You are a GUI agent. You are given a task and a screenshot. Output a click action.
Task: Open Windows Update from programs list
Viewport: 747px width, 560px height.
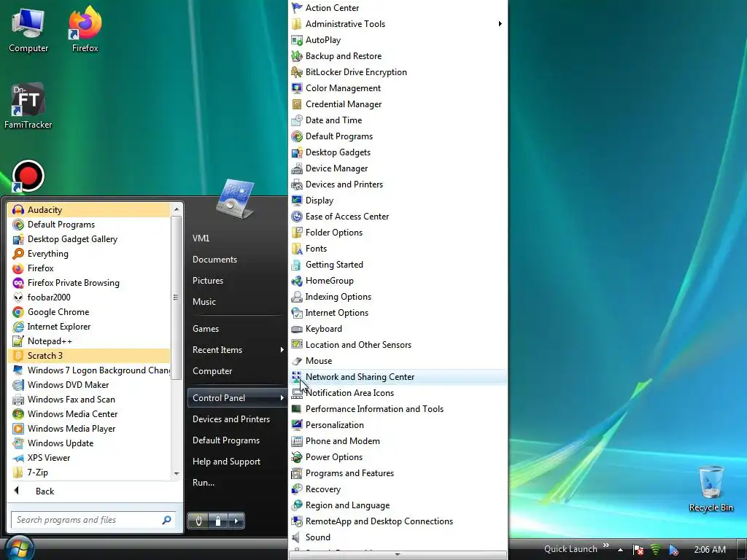(x=89, y=443)
